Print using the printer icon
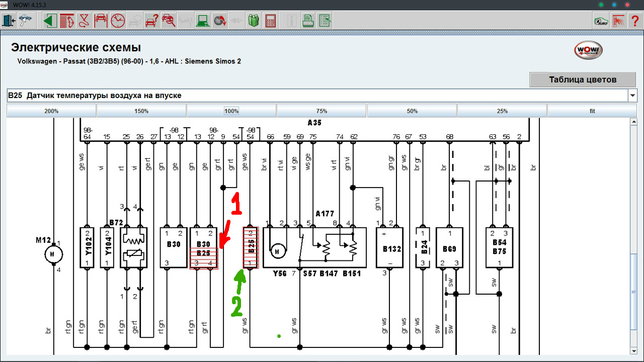The width and height of the screenshot is (644, 362). (x=308, y=21)
